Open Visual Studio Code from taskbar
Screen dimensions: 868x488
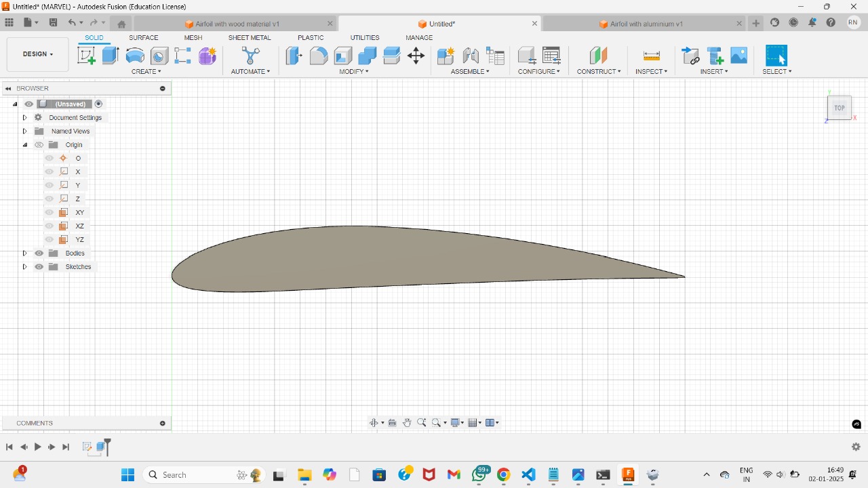tap(528, 475)
